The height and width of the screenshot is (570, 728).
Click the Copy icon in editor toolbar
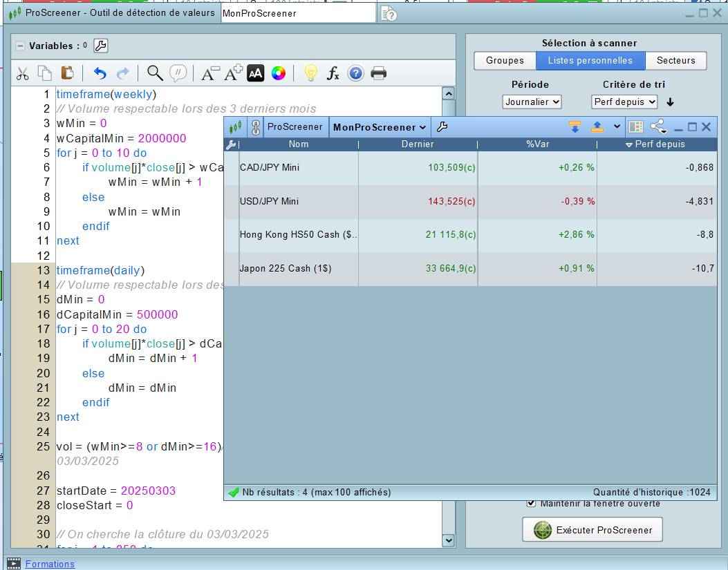coord(44,73)
